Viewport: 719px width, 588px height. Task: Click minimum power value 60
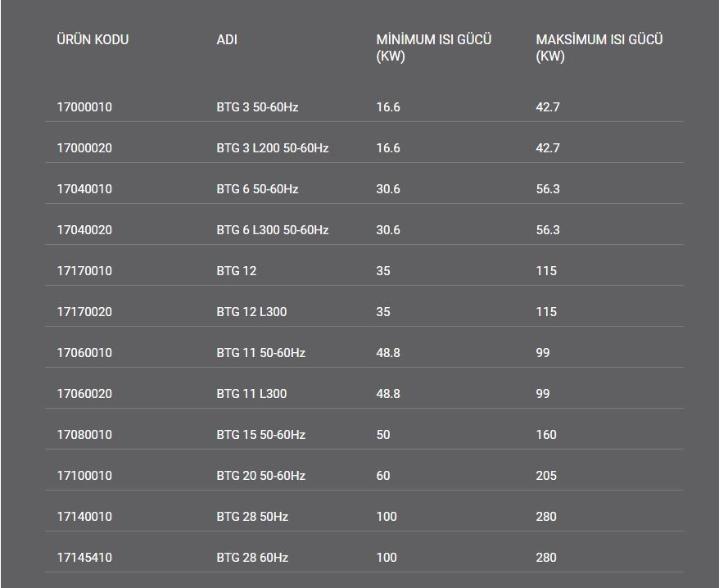pyautogui.click(x=383, y=476)
